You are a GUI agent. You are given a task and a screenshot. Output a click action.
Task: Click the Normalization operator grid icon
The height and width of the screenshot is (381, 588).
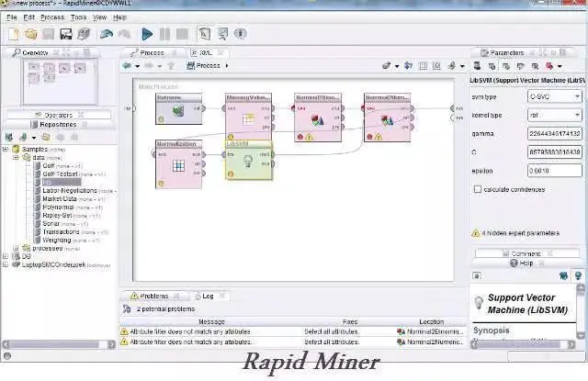pyautogui.click(x=178, y=165)
